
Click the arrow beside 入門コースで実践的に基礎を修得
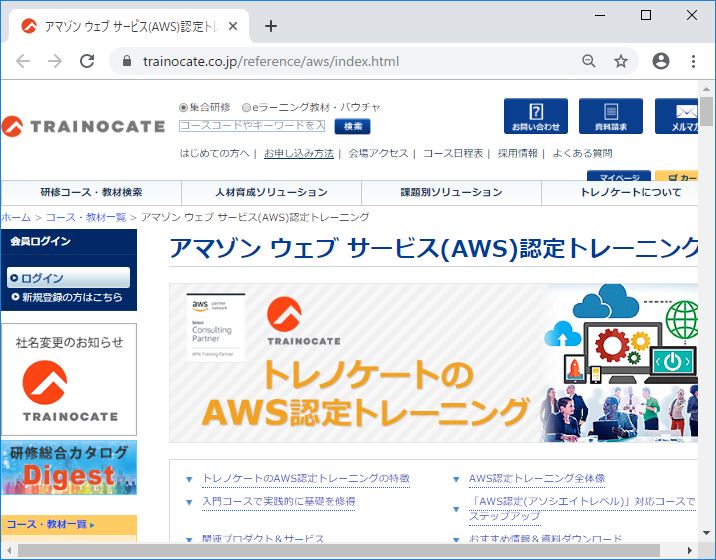click(189, 502)
